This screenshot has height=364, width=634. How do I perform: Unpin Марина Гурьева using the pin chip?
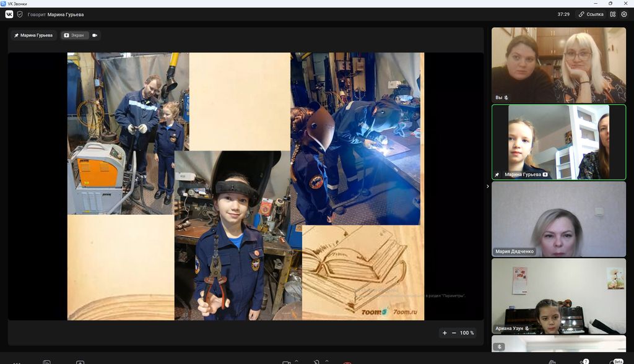[x=33, y=35]
